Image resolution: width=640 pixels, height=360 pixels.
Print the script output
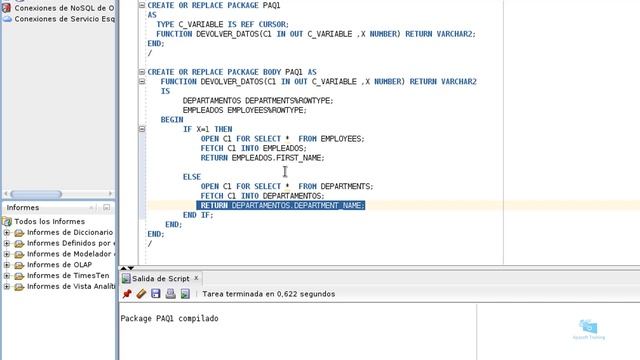coord(171,293)
